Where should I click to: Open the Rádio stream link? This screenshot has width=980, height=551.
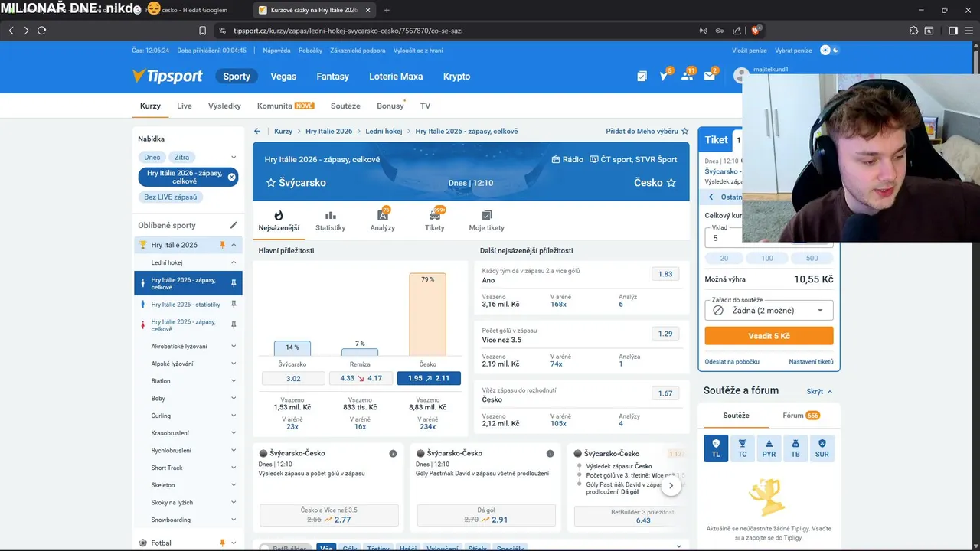tap(567, 160)
